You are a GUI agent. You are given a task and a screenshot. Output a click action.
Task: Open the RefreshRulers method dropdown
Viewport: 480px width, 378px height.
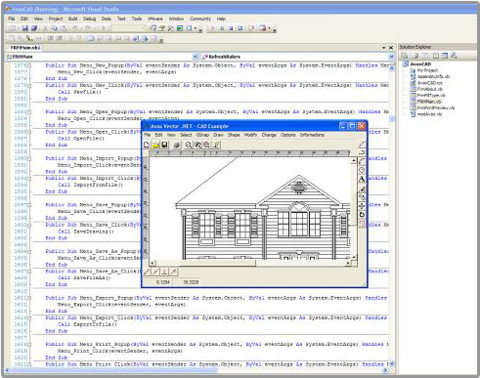[x=391, y=57]
